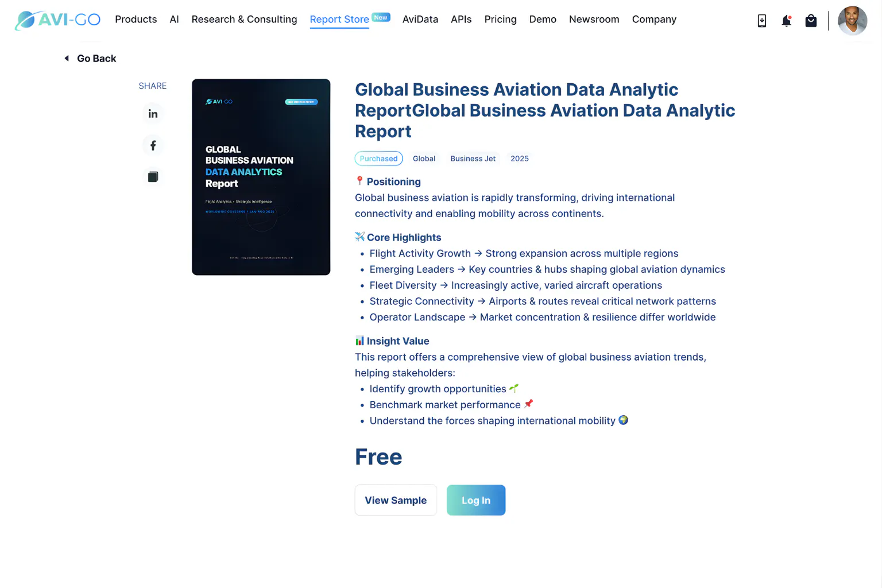Click the Emerging Leaders bullet

[x=547, y=269]
